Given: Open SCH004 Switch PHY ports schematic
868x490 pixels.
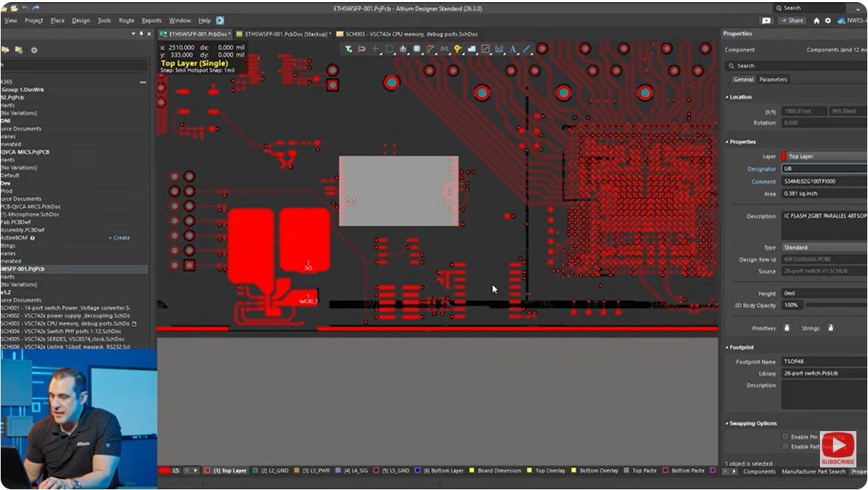Looking at the screenshot, I should point(61,332).
